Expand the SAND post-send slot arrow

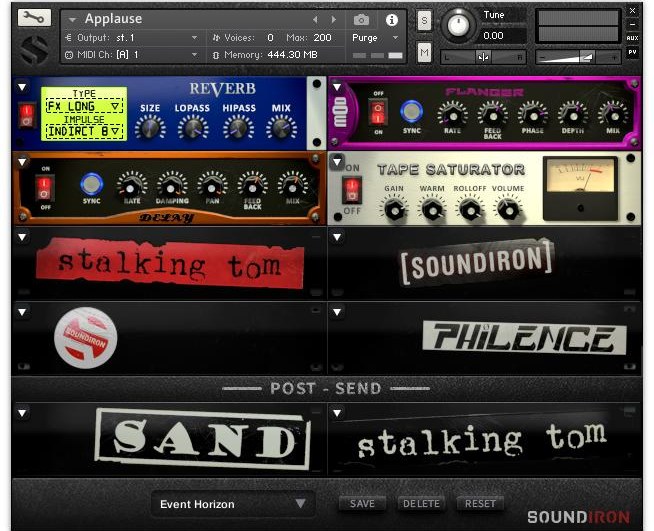pyautogui.click(x=22, y=413)
